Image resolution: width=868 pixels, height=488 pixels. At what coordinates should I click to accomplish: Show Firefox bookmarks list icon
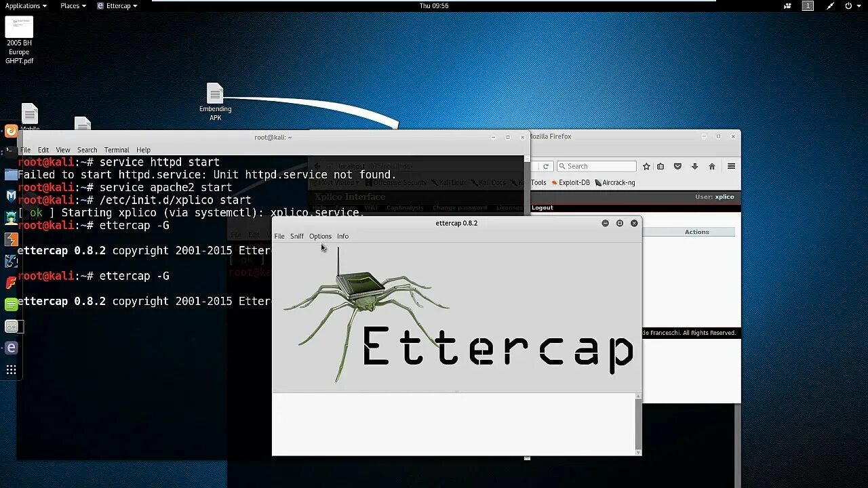pyautogui.click(x=660, y=166)
